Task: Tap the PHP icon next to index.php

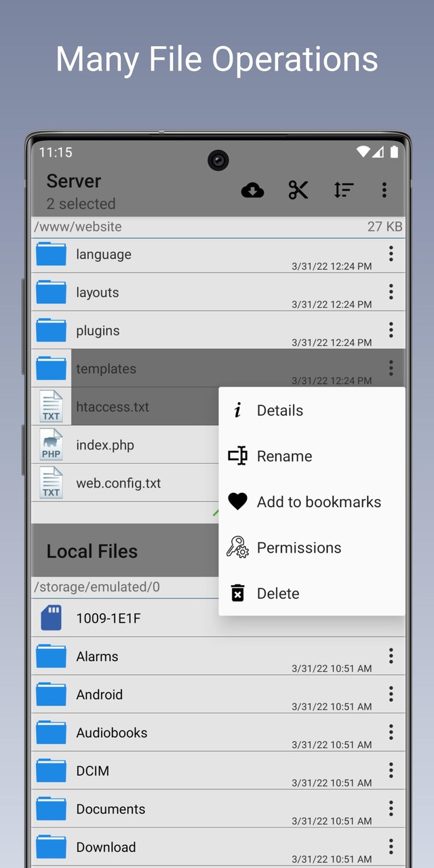Action: 51,445
